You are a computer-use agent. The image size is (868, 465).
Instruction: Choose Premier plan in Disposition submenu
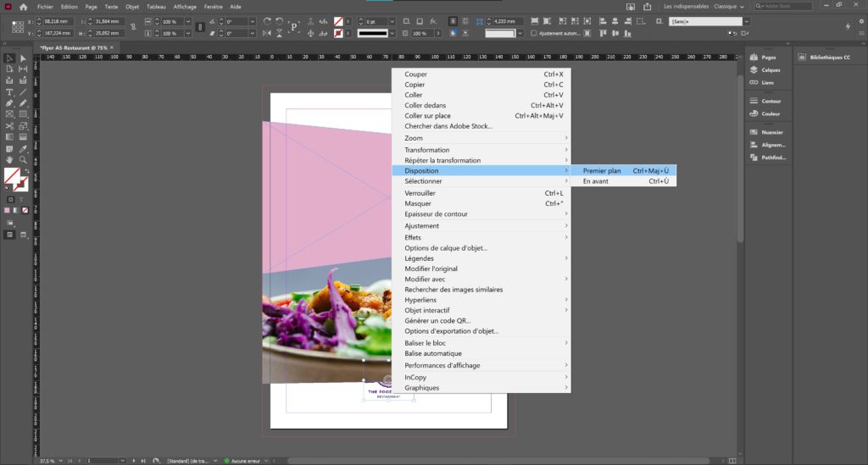[623, 171]
